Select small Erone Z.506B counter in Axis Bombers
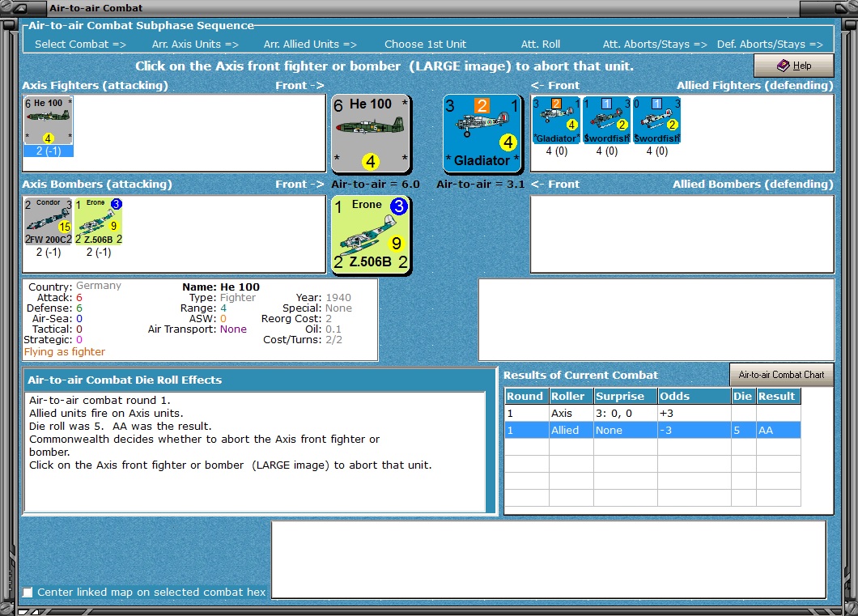Image resolution: width=858 pixels, height=616 pixels. (99, 222)
